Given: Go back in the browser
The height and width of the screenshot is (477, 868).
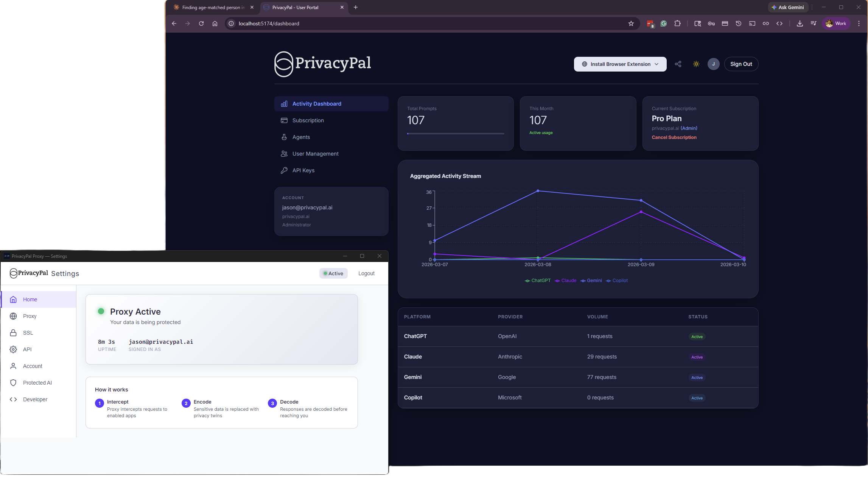Looking at the screenshot, I should pyautogui.click(x=174, y=23).
